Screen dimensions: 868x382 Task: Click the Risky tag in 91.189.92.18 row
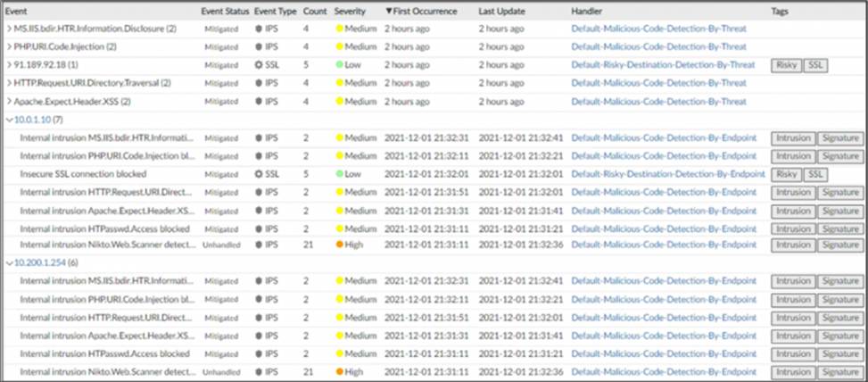coord(786,65)
